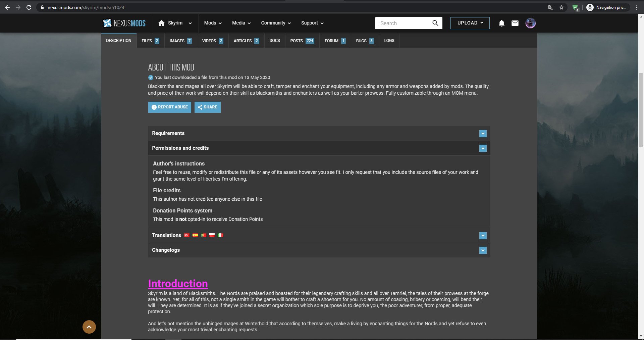644x340 pixels.
Task: Click the last downloaded 13 May 2020 notice
Action: (x=209, y=78)
